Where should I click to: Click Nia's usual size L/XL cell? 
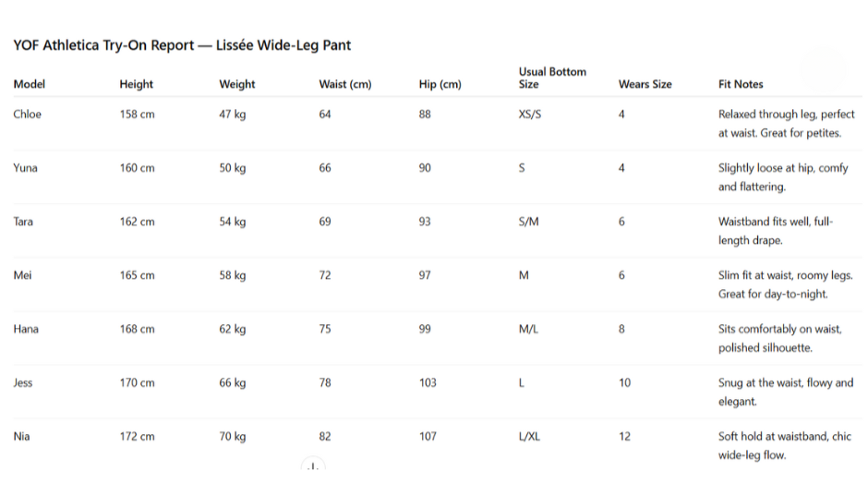[x=529, y=436]
